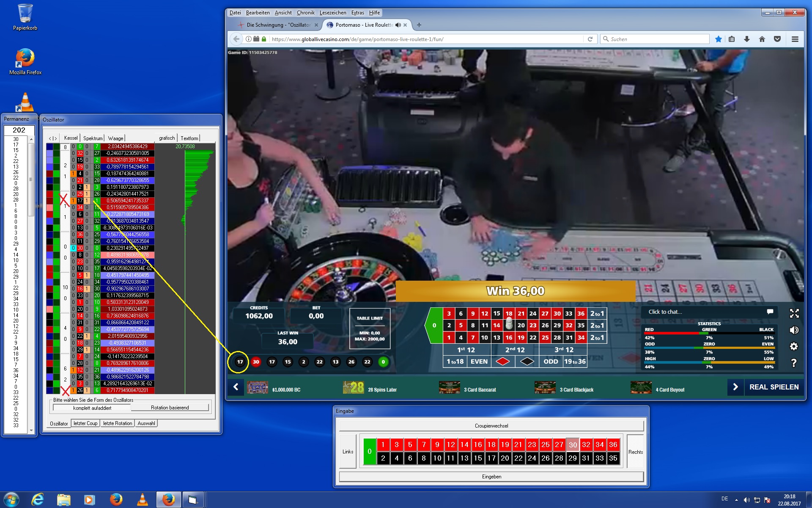This screenshot has width=812, height=508.
Task: Bet on the black diamond
Action: coord(527,362)
